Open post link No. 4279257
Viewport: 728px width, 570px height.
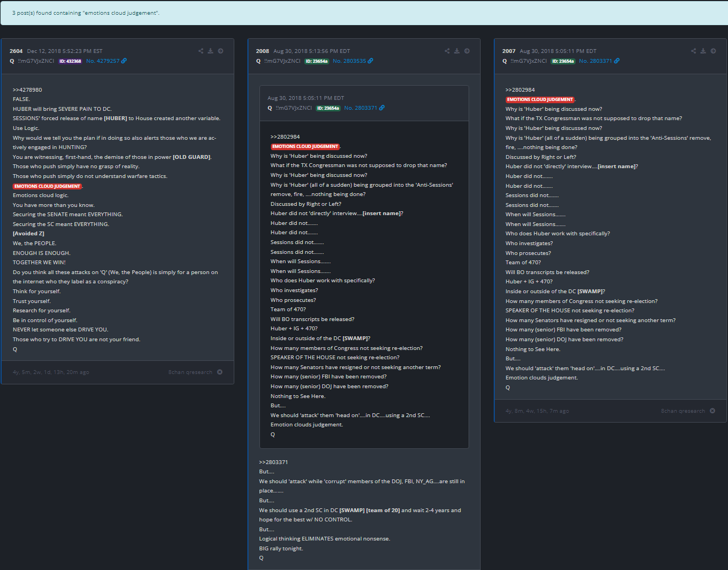click(103, 61)
